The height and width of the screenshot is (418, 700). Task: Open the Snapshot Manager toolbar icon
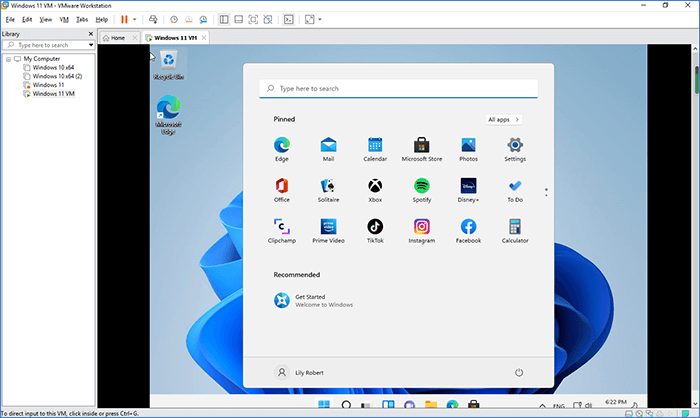click(x=204, y=19)
